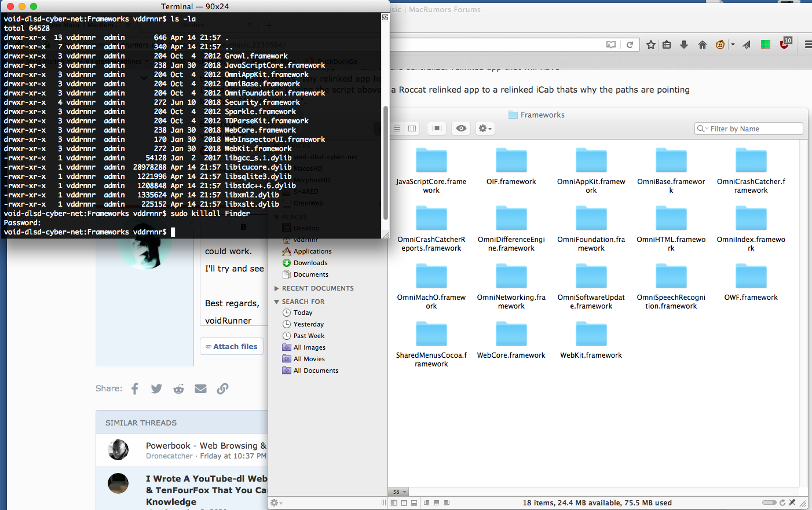This screenshot has width=812, height=510.
Task: Select the WebKit.framework folder icon
Action: coord(591,334)
